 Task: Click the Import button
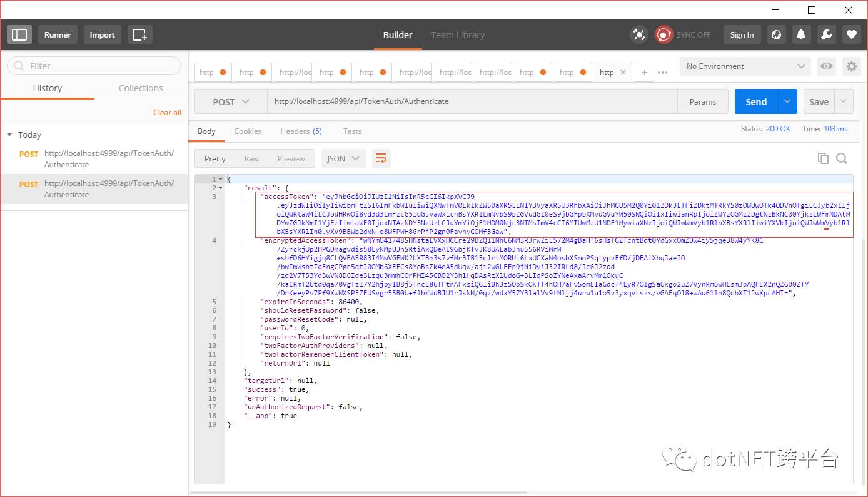[102, 34]
